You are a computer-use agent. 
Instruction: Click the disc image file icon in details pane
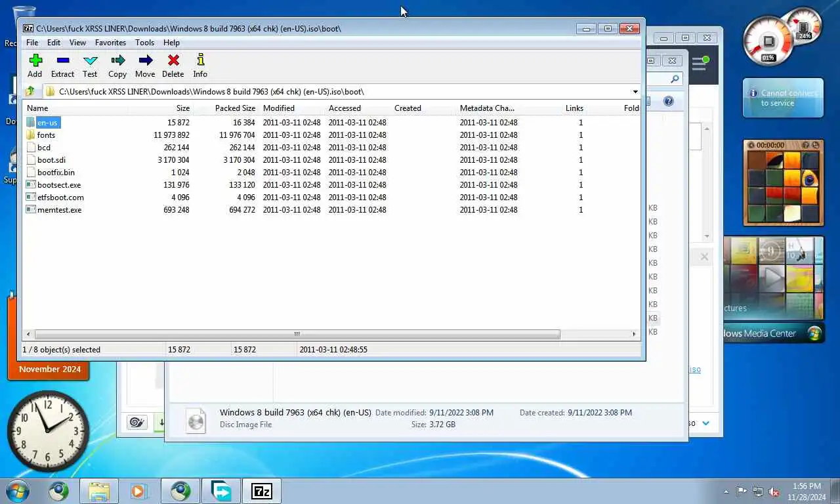[x=196, y=420]
